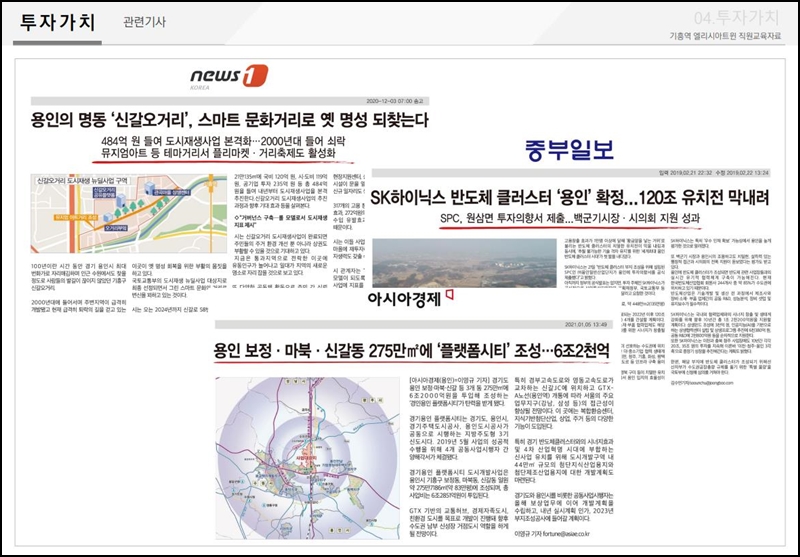This screenshot has height=557, width=800.
Task: Click the news1 Korea logo
Action: click(229, 77)
